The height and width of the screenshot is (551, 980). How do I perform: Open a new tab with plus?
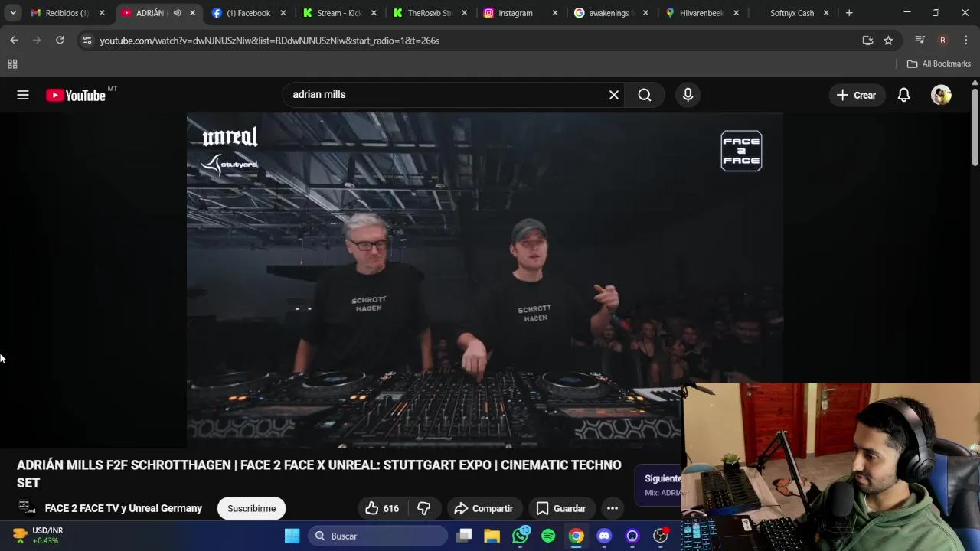pyautogui.click(x=849, y=13)
